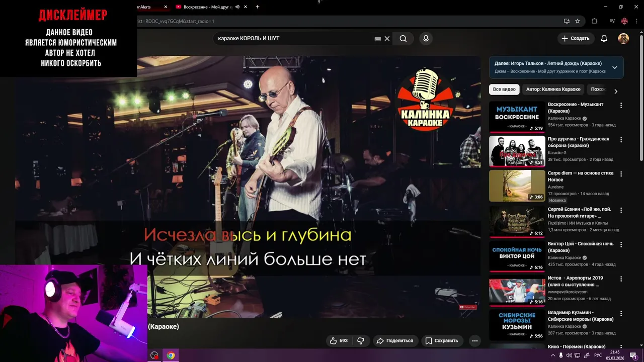Open title Про дурачка - Гражданская оборона
The width and height of the screenshot is (644, 362).
pyautogui.click(x=579, y=142)
